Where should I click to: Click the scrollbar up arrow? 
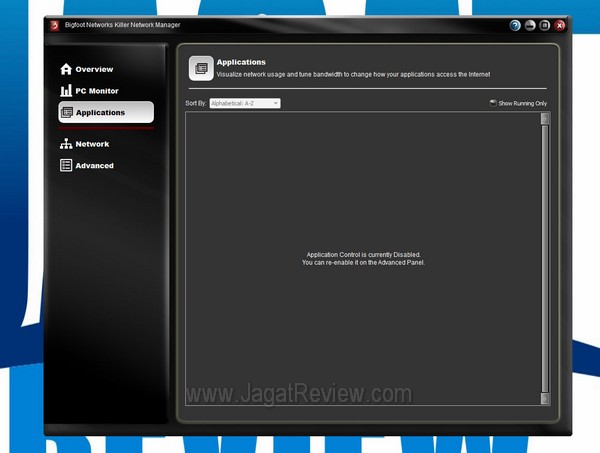click(x=545, y=119)
